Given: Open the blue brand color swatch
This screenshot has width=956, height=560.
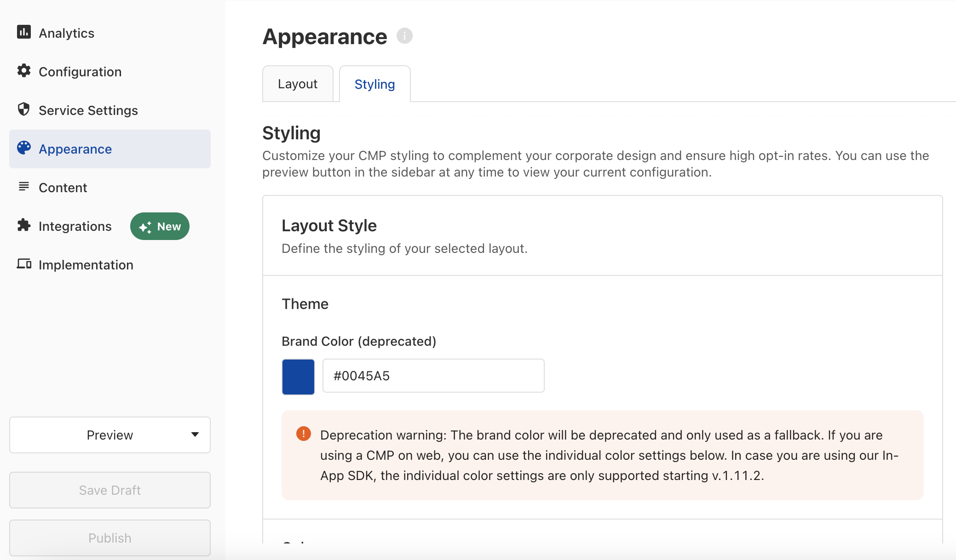Looking at the screenshot, I should point(298,376).
